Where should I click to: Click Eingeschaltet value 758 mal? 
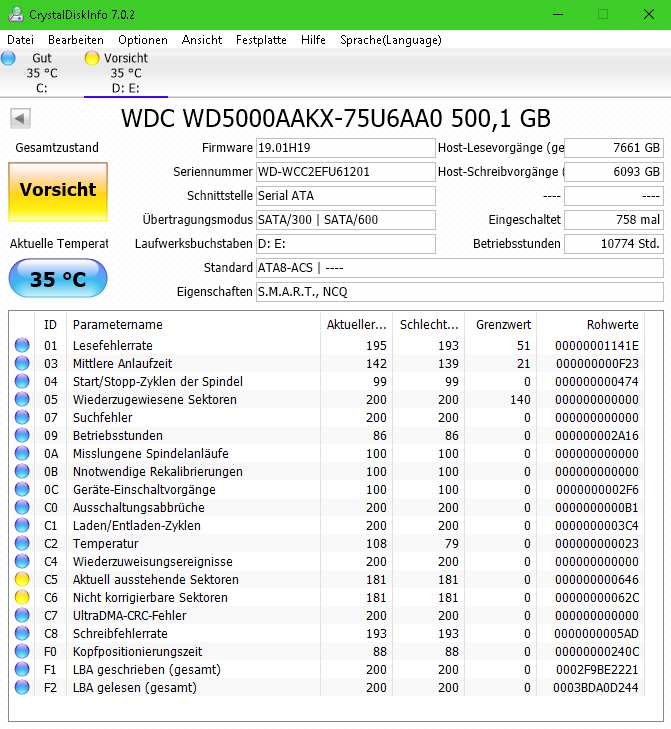coord(614,220)
